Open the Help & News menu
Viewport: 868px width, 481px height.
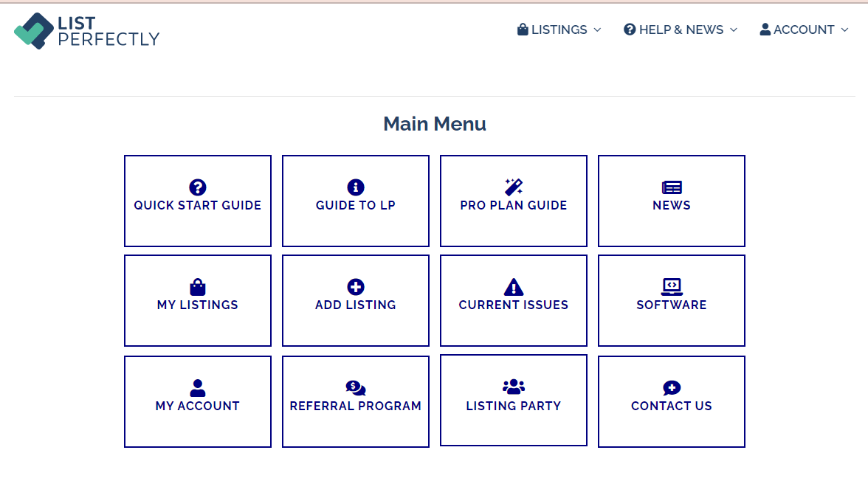(x=681, y=30)
